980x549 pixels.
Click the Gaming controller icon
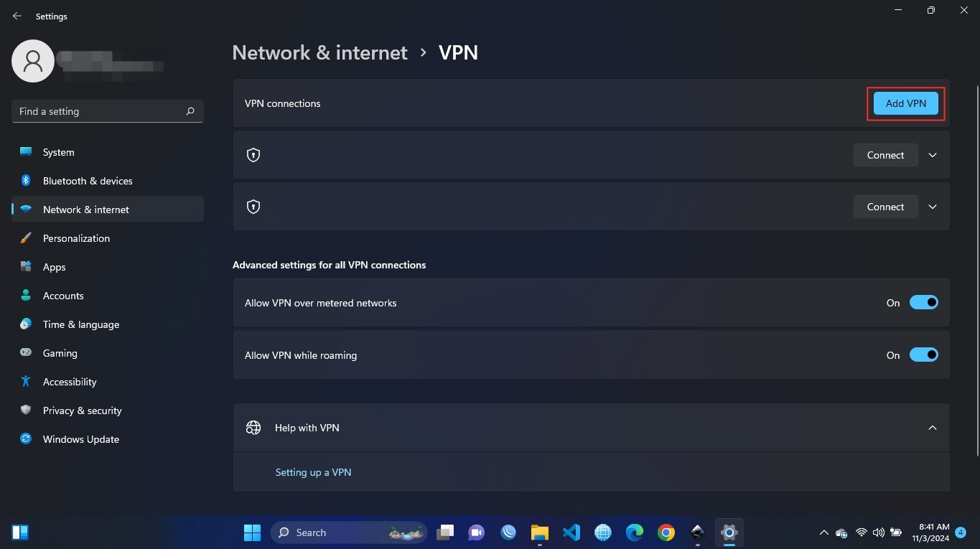(26, 353)
